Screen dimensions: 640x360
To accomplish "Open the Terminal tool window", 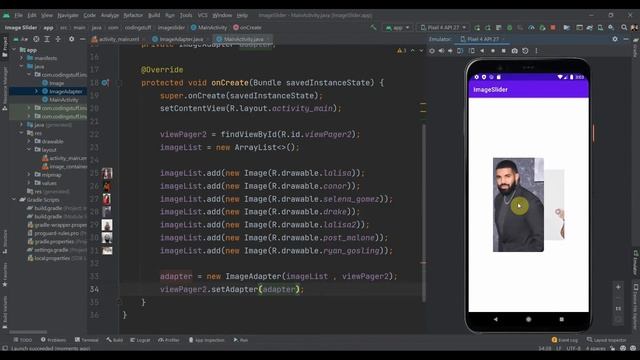I will coord(87,340).
